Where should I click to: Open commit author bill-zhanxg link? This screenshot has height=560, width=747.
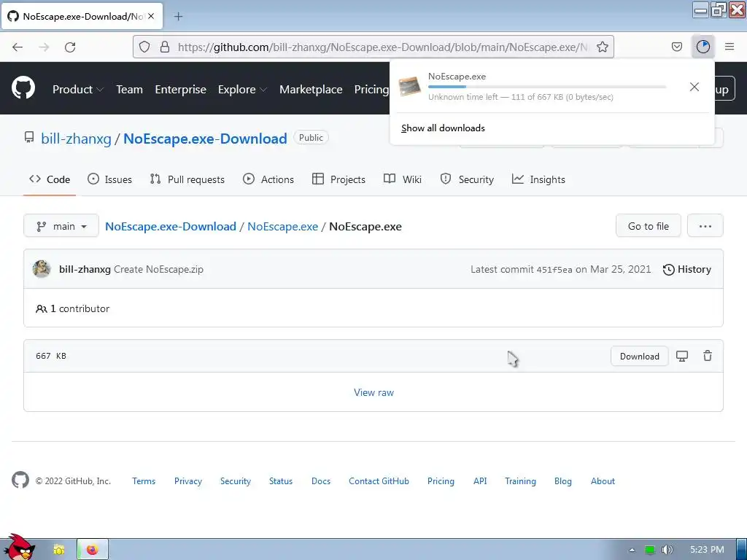pyautogui.click(x=85, y=269)
